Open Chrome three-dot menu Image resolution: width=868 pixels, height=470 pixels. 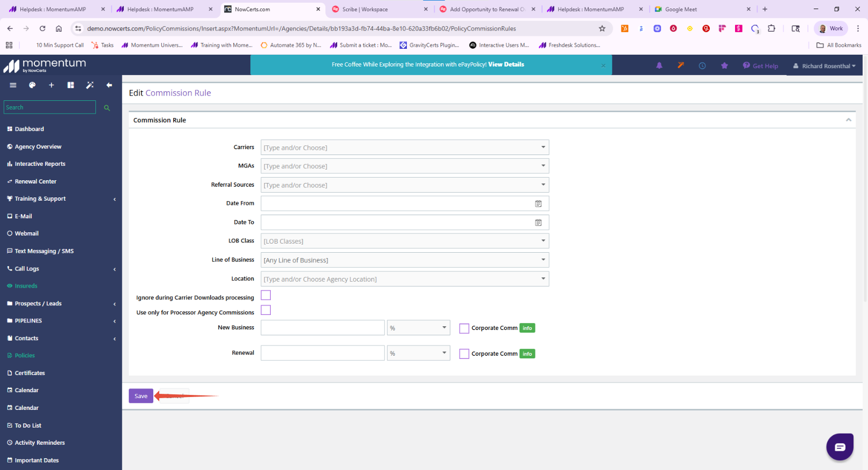(x=858, y=28)
